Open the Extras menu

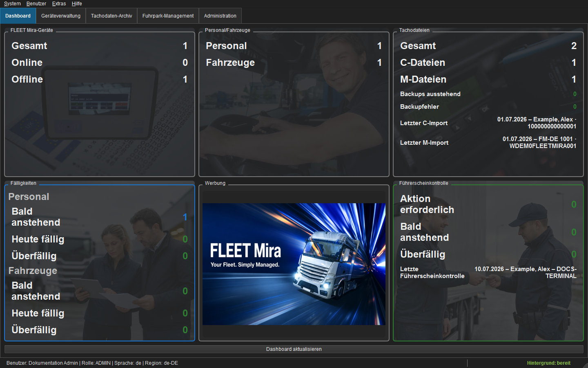pyautogui.click(x=59, y=4)
